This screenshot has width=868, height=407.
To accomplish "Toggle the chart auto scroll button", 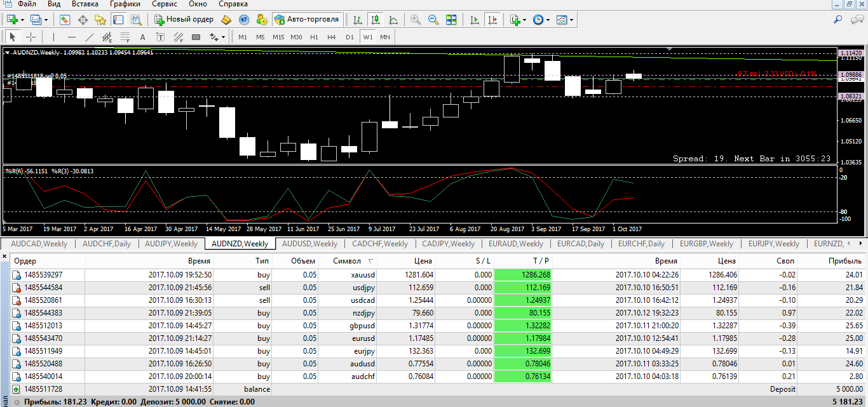I will (474, 20).
